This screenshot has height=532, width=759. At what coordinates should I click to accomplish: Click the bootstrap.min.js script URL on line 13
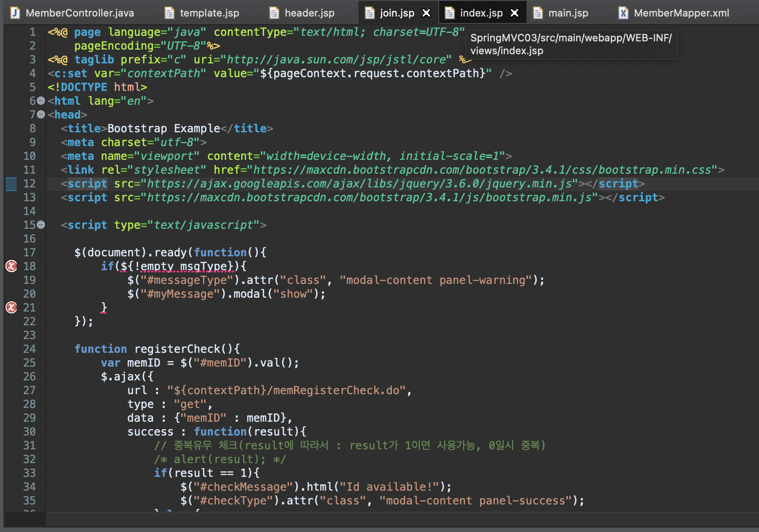[369, 198]
